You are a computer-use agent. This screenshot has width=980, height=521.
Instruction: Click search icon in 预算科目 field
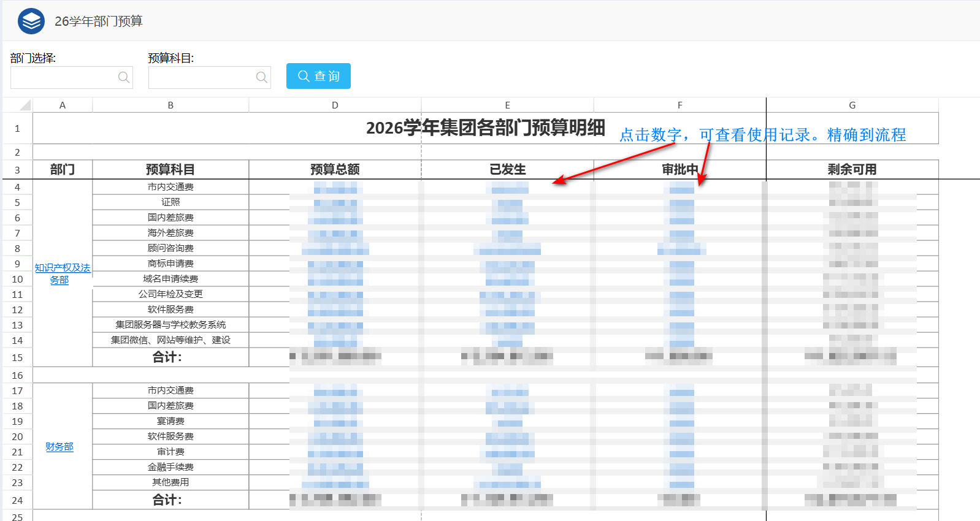(x=261, y=77)
